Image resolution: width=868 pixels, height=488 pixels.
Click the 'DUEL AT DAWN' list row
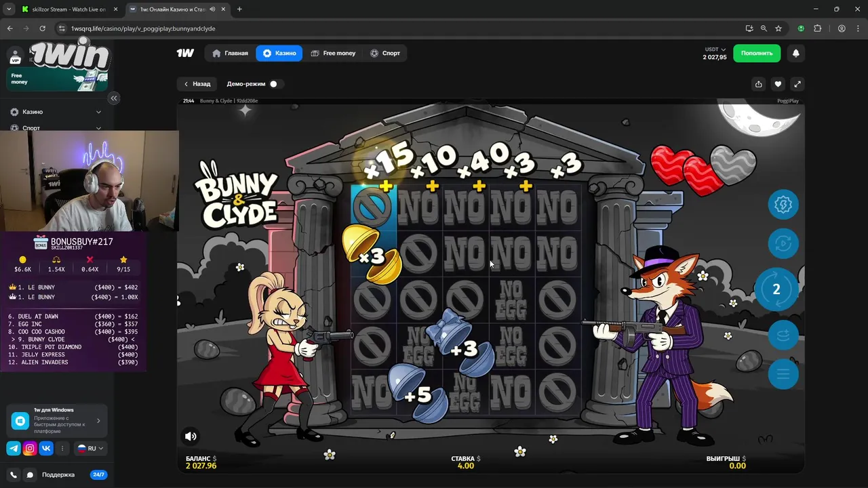point(73,317)
